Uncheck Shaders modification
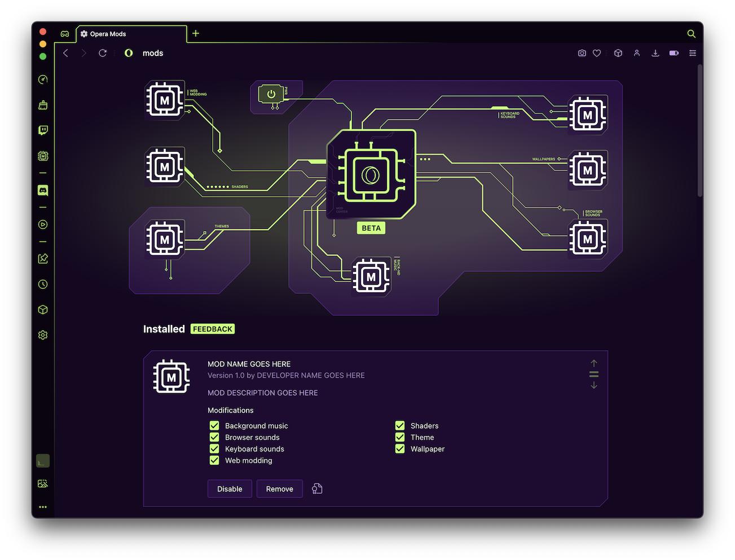Viewport: 735px width, 560px height. pos(400,425)
